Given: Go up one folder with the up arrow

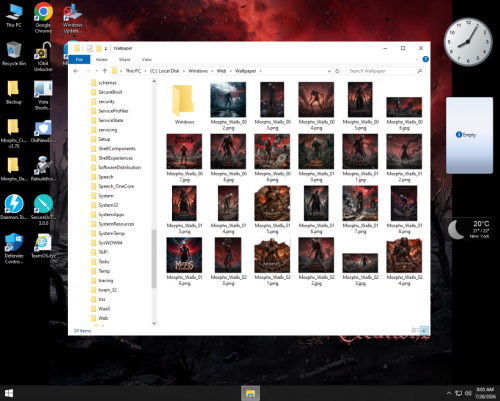Looking at the screenshot, I should click(105, 71).
